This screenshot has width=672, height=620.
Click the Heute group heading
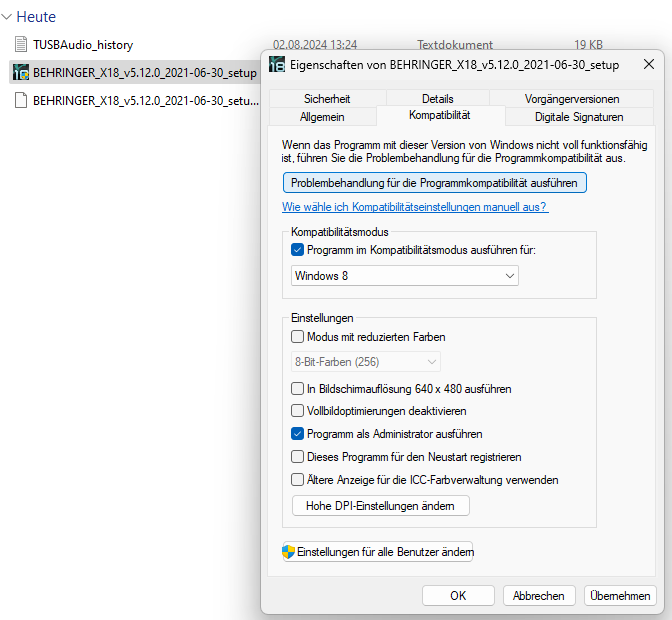pos(36,17)
